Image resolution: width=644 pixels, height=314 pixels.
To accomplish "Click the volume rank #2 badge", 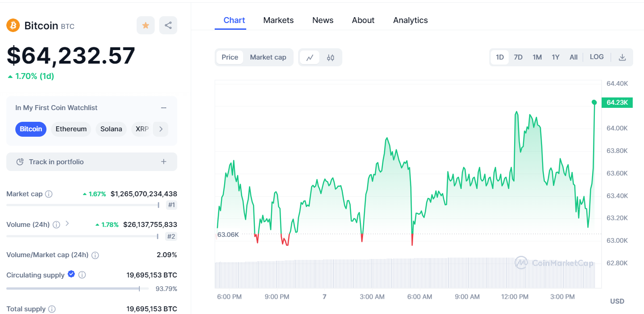I will pos(171,236).
